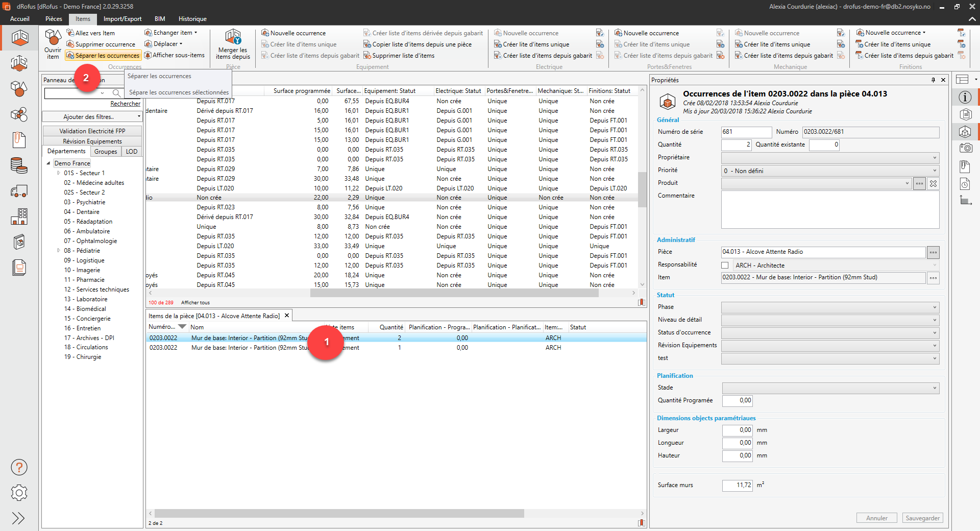Clear the Produit field with X icon
980x531 pixels.
[933, 183]
